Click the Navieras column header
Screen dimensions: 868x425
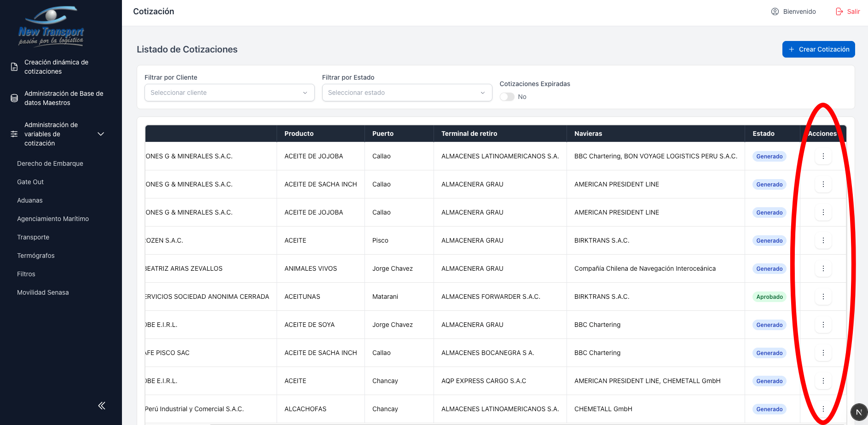coord(588,134)
